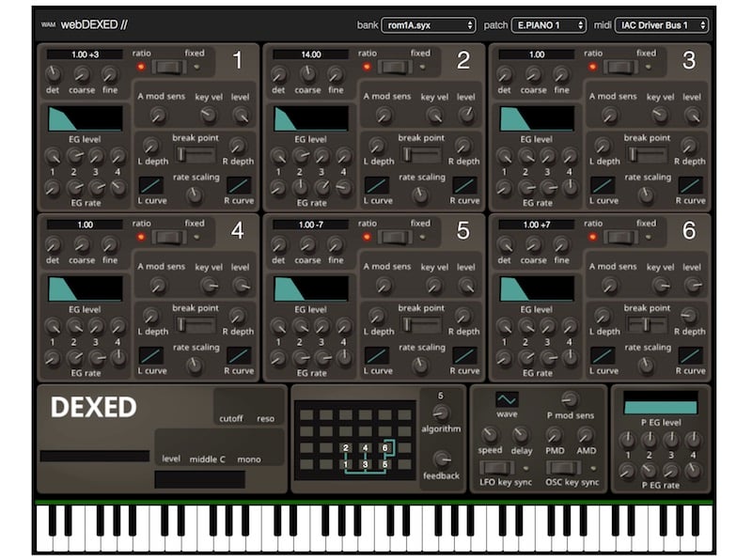The image size is (752, 560).
Task: Click operator 6 break point slider
Action: (644, 324)
